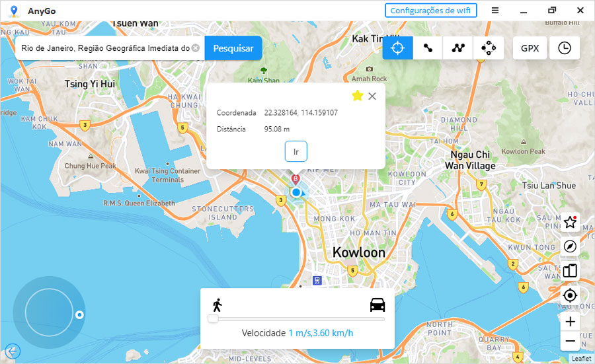Click the Pesquisar search button
The image size is (595, 364).
tap(233, 48)
